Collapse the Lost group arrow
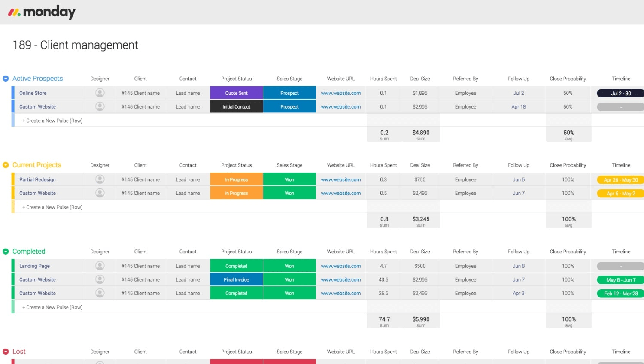This screenshot has width=644, height=364. tap(6, 352)
